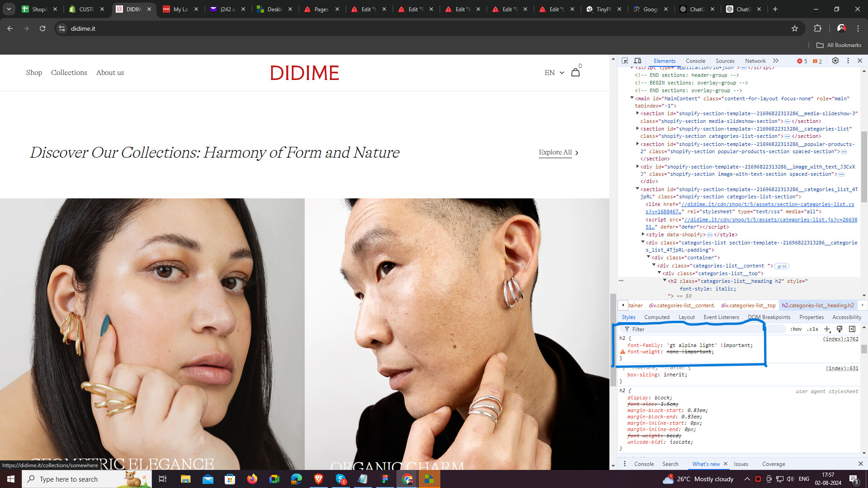Screen dimensions: 868x488
Task: Bookmark this page star icon
Action: point(795,28)
